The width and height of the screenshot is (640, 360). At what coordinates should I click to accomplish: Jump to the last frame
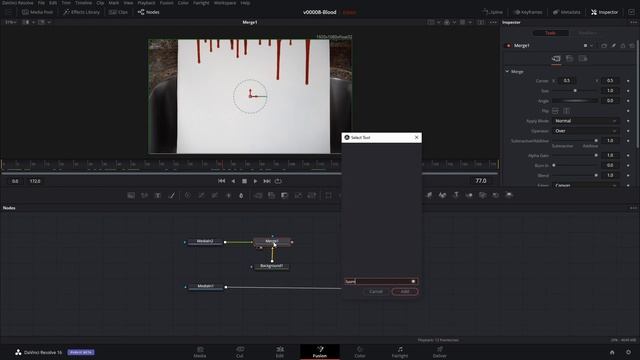coord(267,181)
